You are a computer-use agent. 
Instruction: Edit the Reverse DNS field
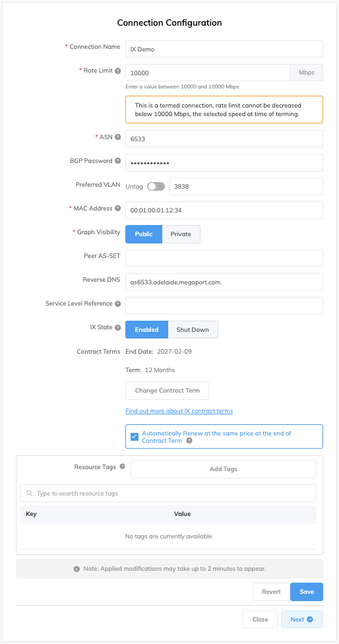(x=224, y=282)
